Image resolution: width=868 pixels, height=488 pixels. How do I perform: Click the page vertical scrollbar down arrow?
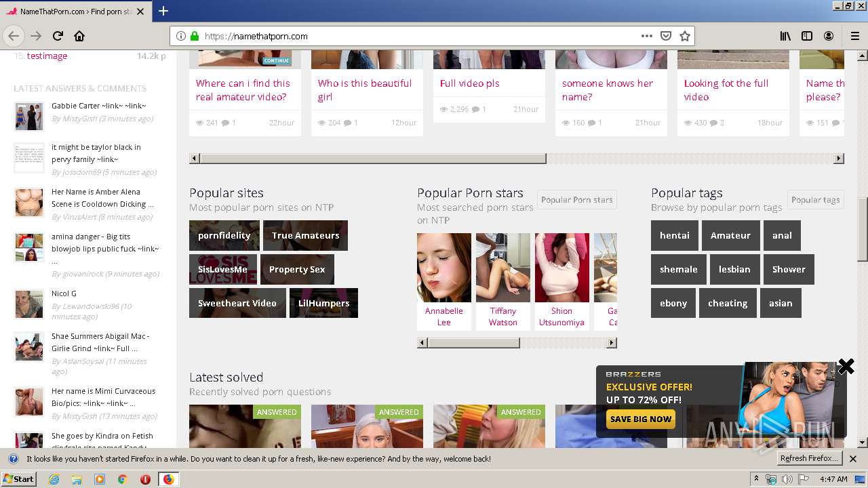[x=863, y=443]
